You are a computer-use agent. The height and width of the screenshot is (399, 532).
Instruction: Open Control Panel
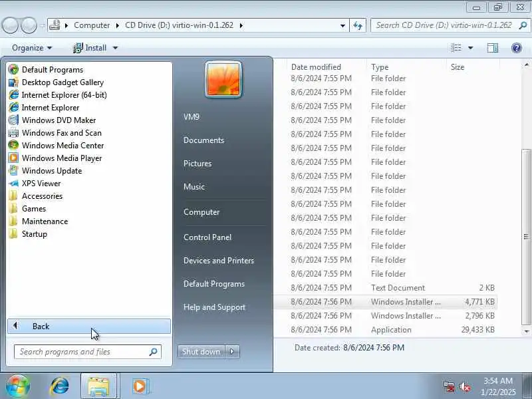pos(207,237)
